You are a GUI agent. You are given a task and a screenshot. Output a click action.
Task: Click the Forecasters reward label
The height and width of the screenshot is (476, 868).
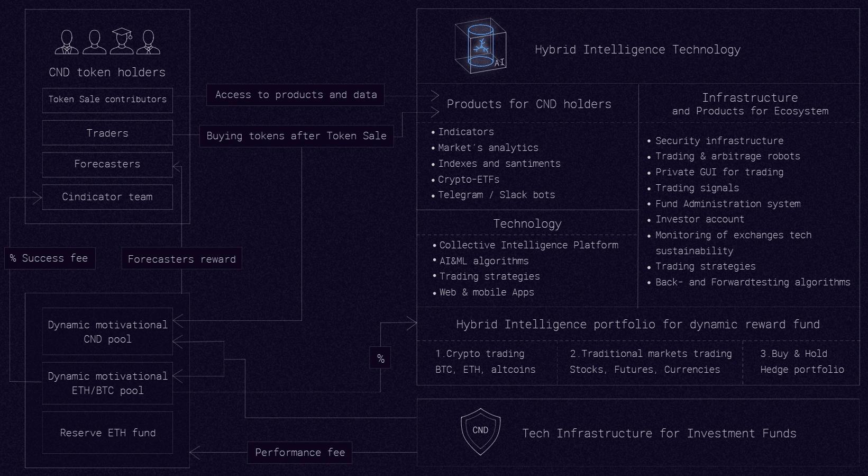click(181, 258)
